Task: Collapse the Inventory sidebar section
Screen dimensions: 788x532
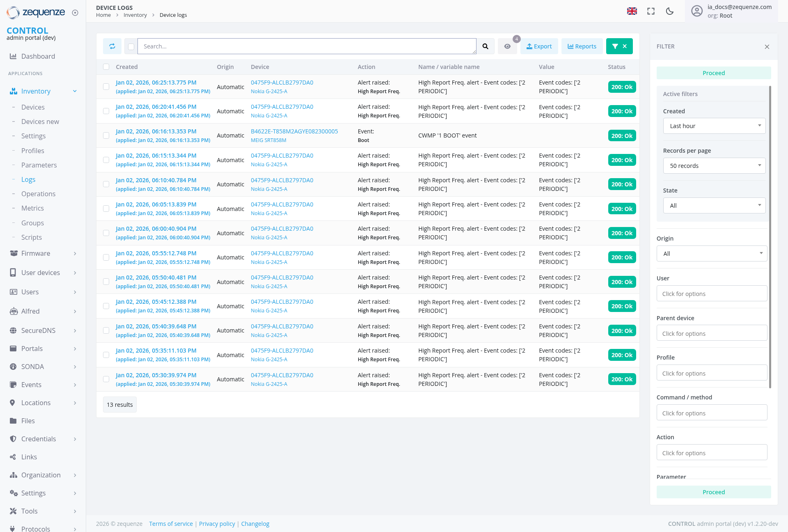Action: pyautogui.click(x=75, y=91)
